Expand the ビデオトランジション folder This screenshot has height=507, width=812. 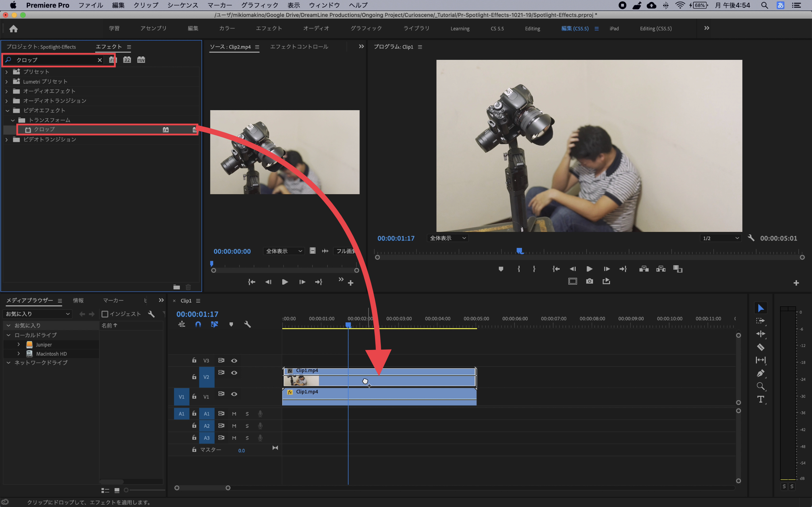point(6,140)
